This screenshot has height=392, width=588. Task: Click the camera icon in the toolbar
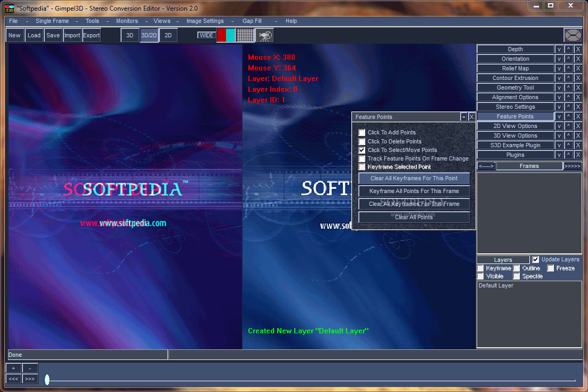click(x=265, y=35)
